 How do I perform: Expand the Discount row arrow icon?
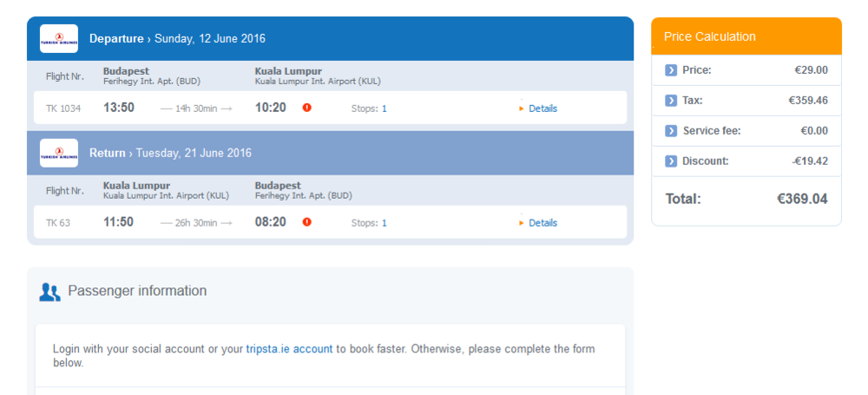[x=671, y=161]
